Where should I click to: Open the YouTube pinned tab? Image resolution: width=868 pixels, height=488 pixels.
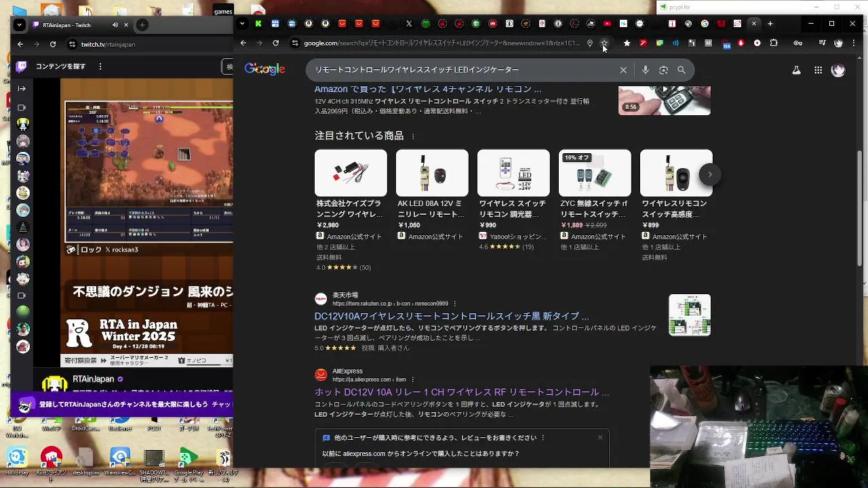pos(607,24)
